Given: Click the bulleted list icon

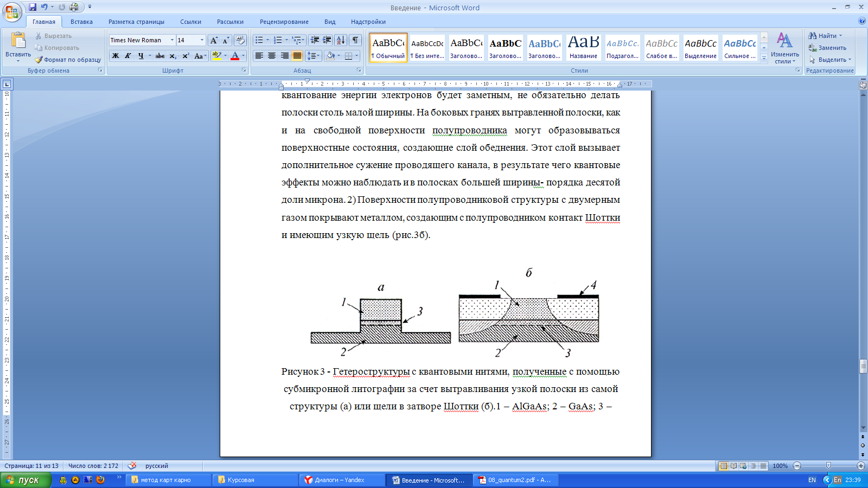Looking at the screenshot, I should 259,40.
